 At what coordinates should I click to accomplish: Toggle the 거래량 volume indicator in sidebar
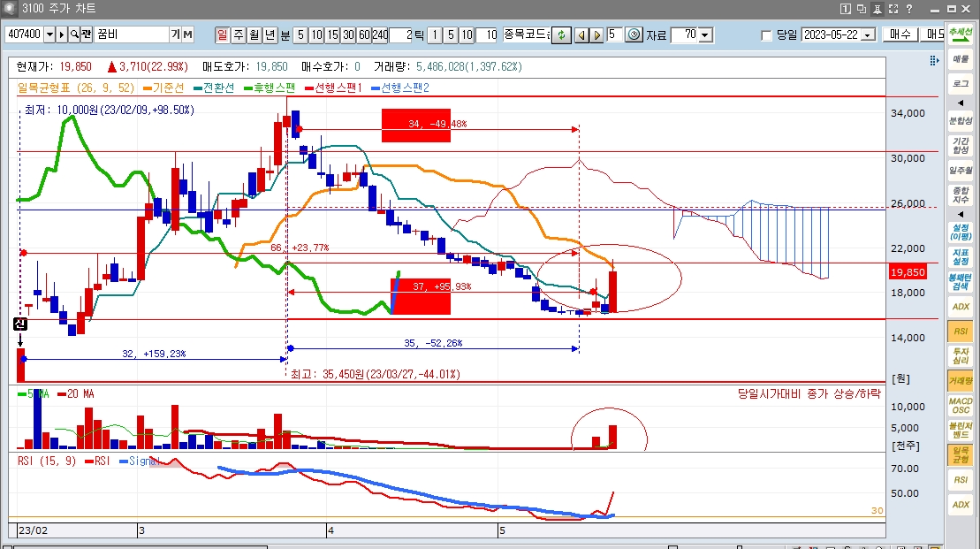(x=961, y=380)
